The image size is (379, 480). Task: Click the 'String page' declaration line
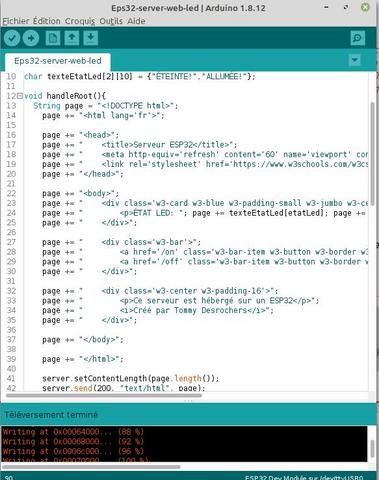(106, 106)
